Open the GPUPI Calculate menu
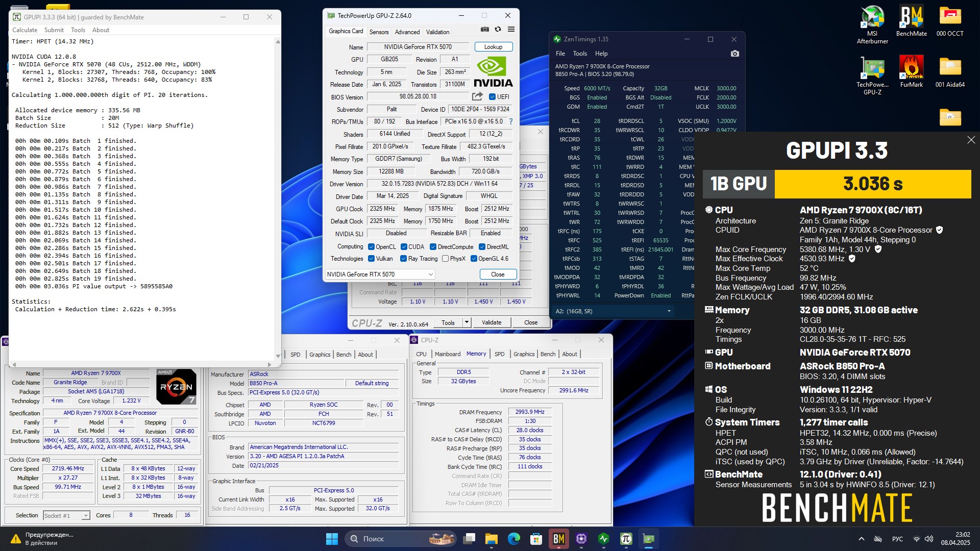980x551 pixels. click(x=24, y=30)
